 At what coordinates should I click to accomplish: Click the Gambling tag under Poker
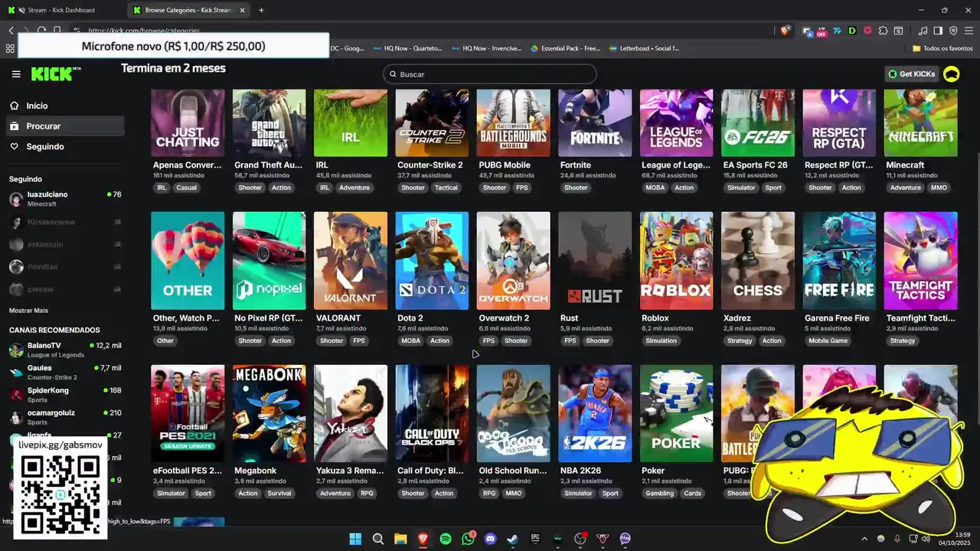pos(660,494)
